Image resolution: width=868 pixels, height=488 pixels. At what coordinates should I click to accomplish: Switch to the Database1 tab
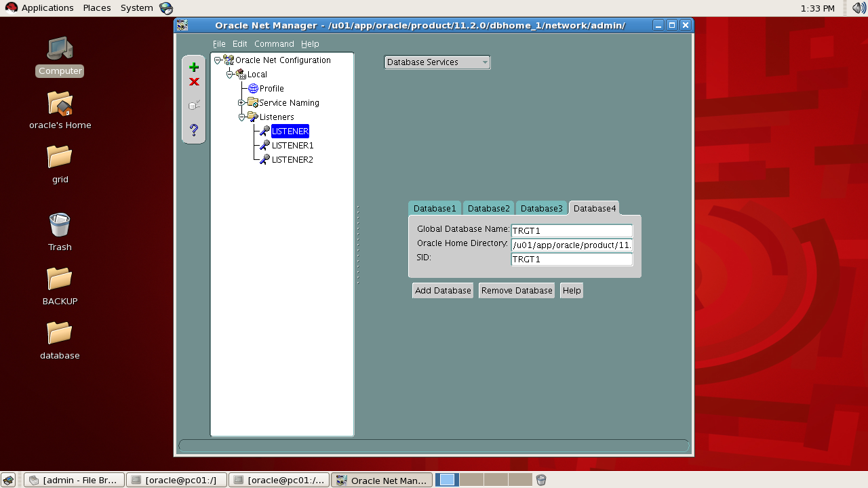click(435, 208)
